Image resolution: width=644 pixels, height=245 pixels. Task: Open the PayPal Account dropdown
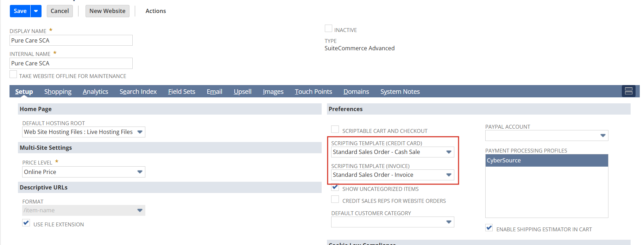point(603,135)
